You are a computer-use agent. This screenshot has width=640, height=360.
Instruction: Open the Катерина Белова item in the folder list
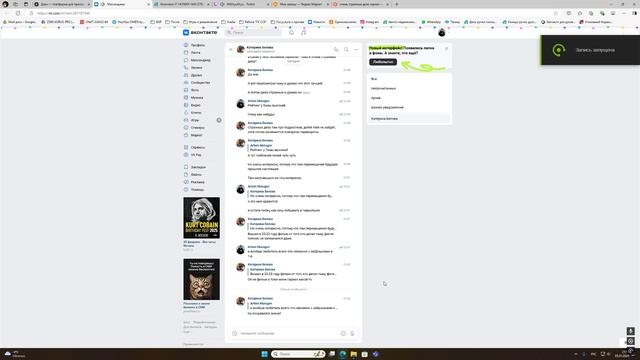tap(409, 118)
